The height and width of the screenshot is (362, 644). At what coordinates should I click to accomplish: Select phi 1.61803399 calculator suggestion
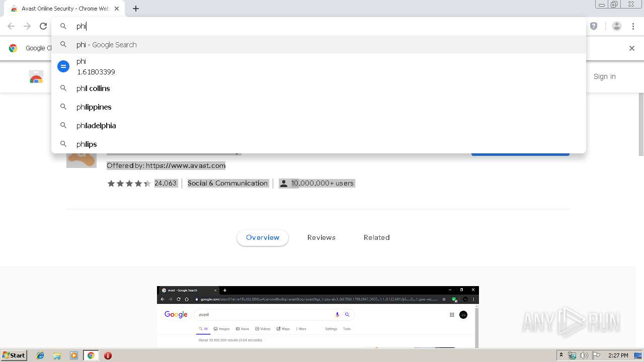(318, 66)
